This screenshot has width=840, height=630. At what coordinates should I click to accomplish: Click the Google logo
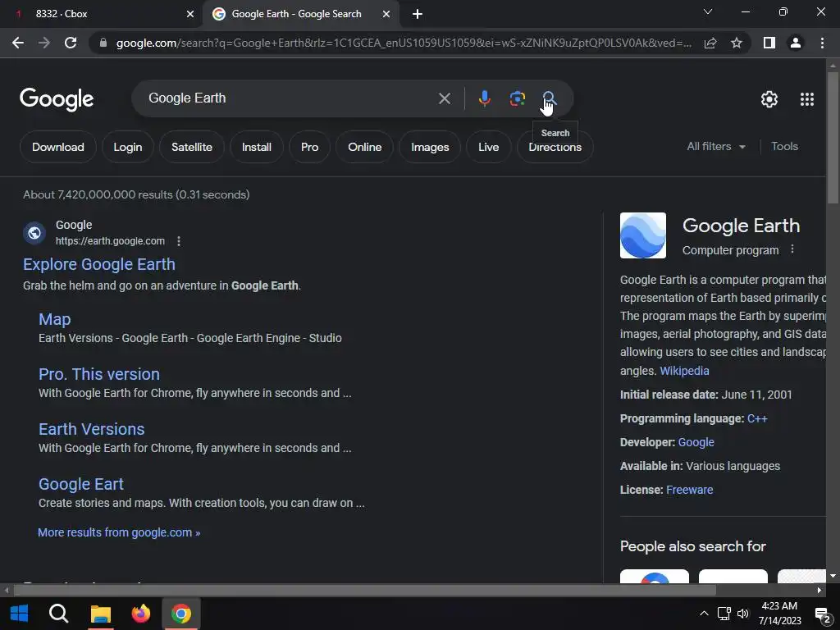[x=57, y=99]
